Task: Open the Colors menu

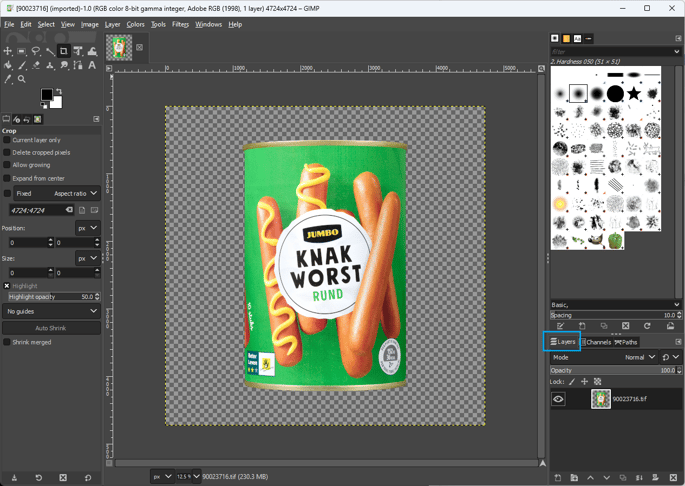Action: (x=135, y=24)
